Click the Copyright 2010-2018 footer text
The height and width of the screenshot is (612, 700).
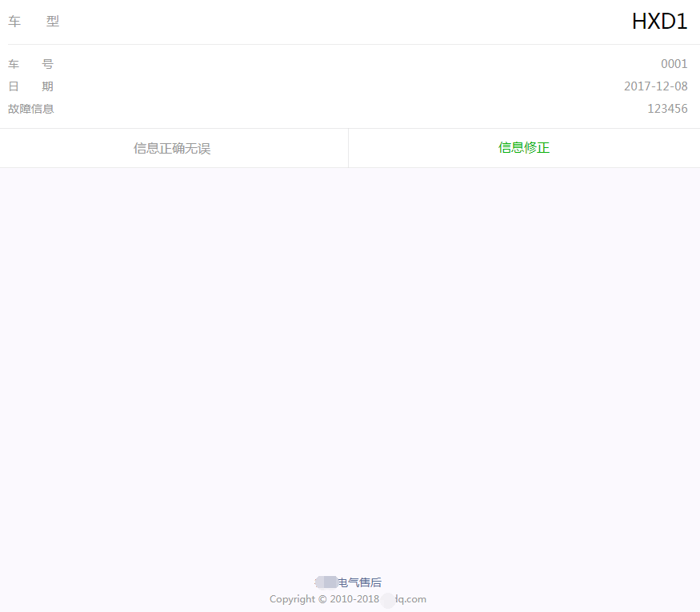[348, 599]
